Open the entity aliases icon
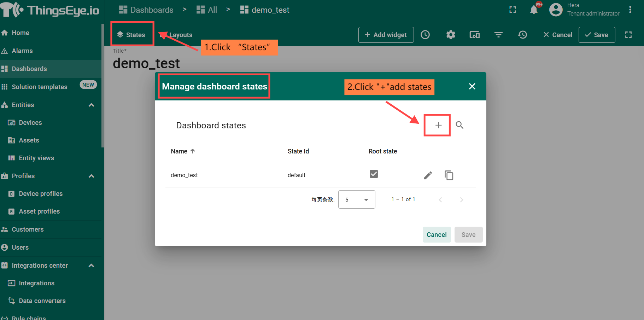The image size is (644, 320). point(474,35)
